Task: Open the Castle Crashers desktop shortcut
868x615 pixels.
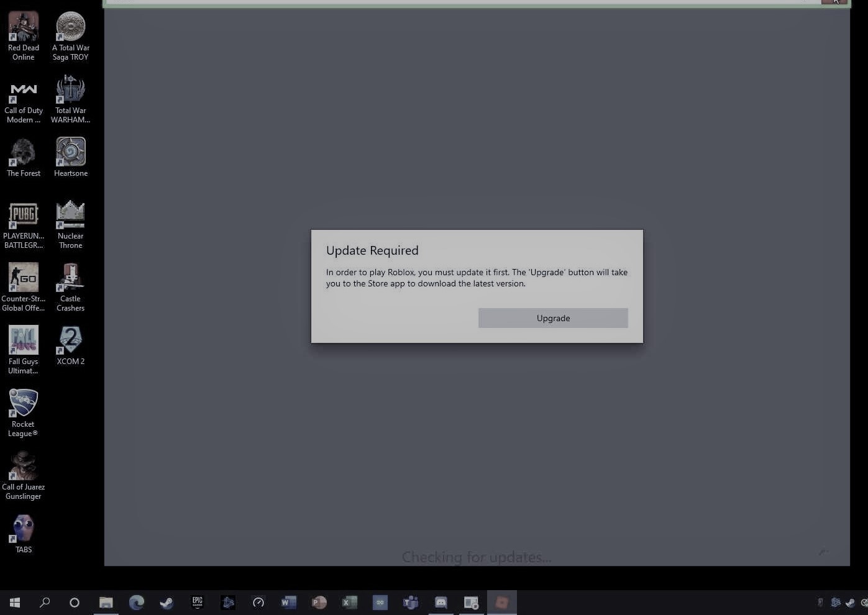Action: pos(70,288)
